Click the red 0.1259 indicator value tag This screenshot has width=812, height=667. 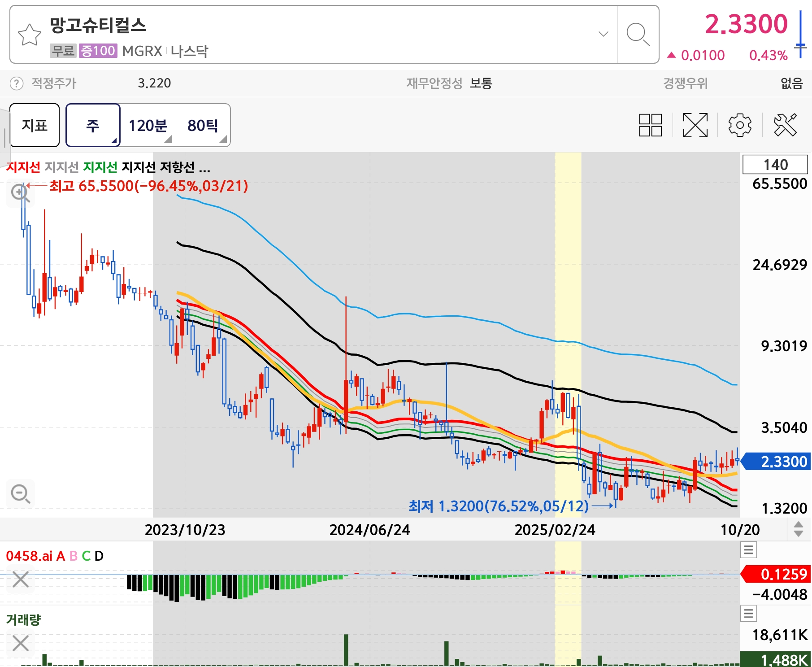click(x=776, y=574)
